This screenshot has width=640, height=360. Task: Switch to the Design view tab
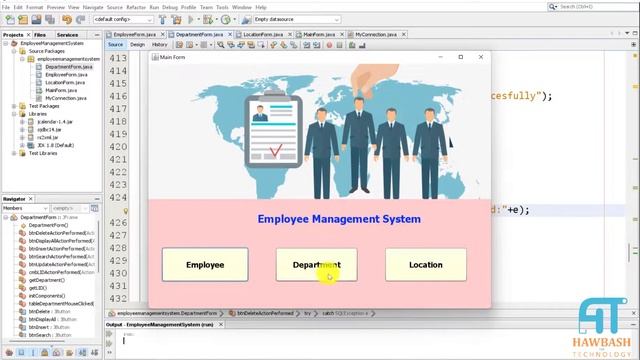[x=138, y=45]
